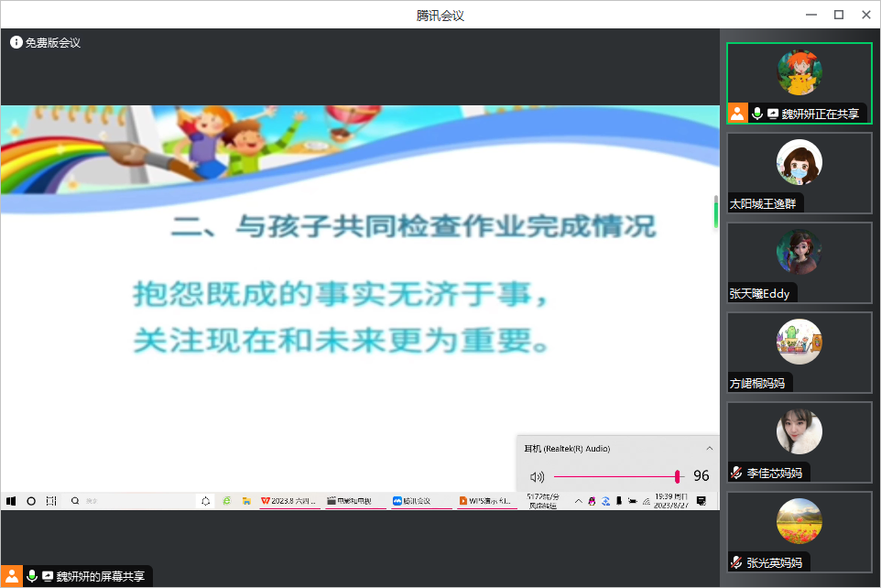
Task: Click the info icon beside 免费版会议
Action: tap(16, 42)
